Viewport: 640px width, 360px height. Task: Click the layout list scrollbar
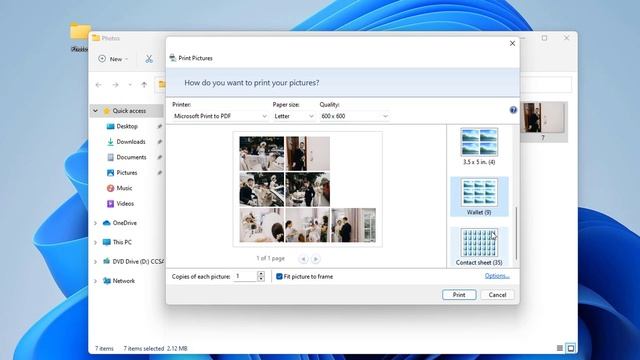(516, 233)
